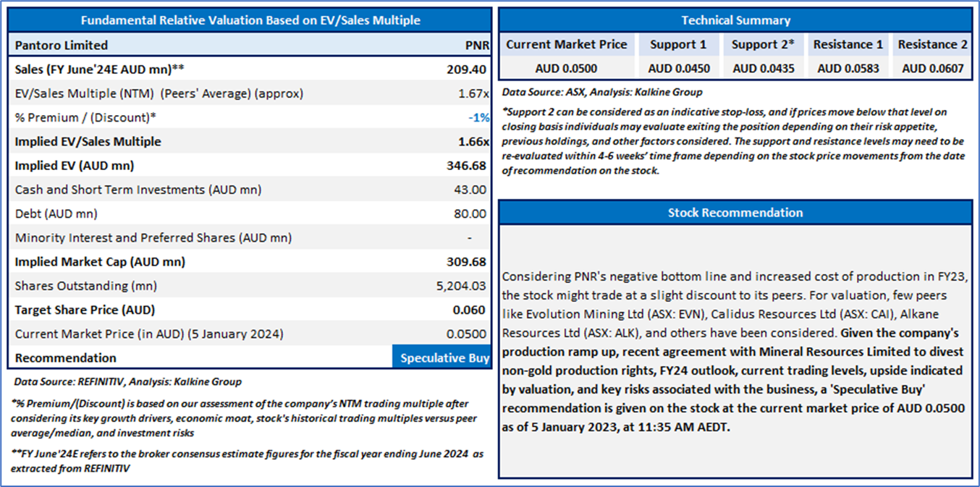Select the Technical Summary header
Image resolution: width=980 pixels, height=487 pixels.
735,20
